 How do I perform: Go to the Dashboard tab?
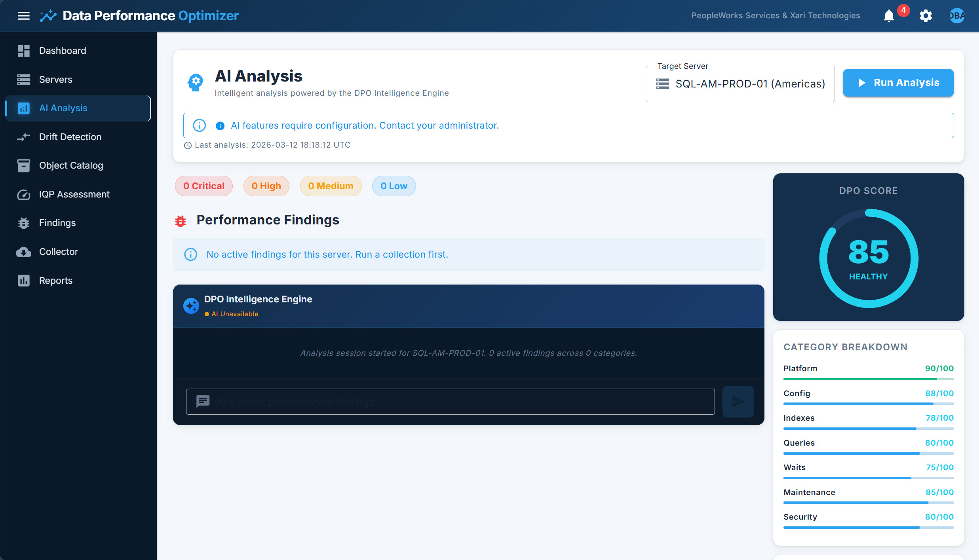click(x=62, y=50)
